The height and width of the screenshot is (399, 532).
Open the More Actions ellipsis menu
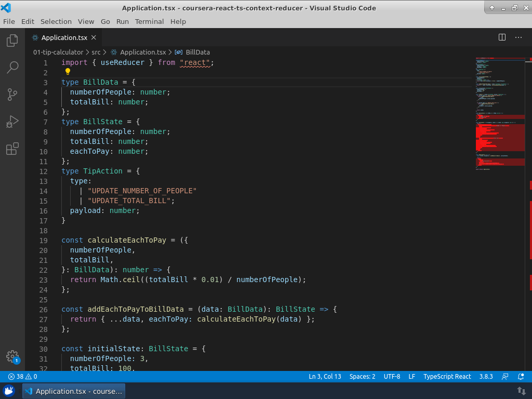518,37
